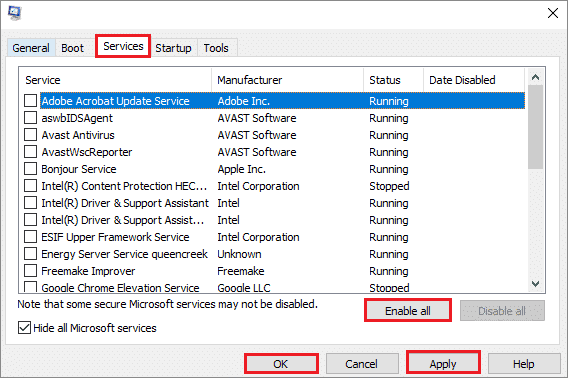The height and width of the screenshot is (378, 568).
Task: Click the System Configuration title bar icon
Action: click(14, 13)
